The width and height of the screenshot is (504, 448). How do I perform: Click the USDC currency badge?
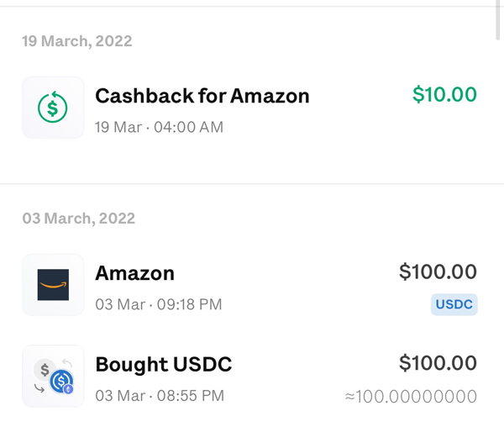click(454, 304)
